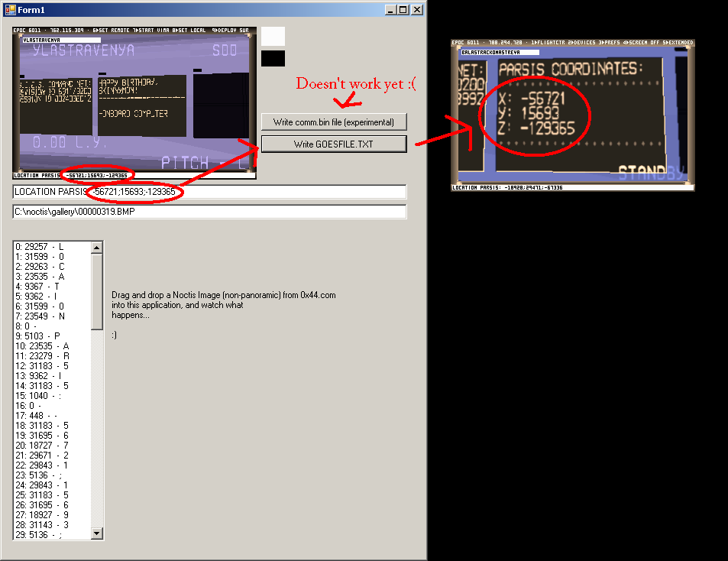Click the list scrollbar thumb

coord(97,290)
